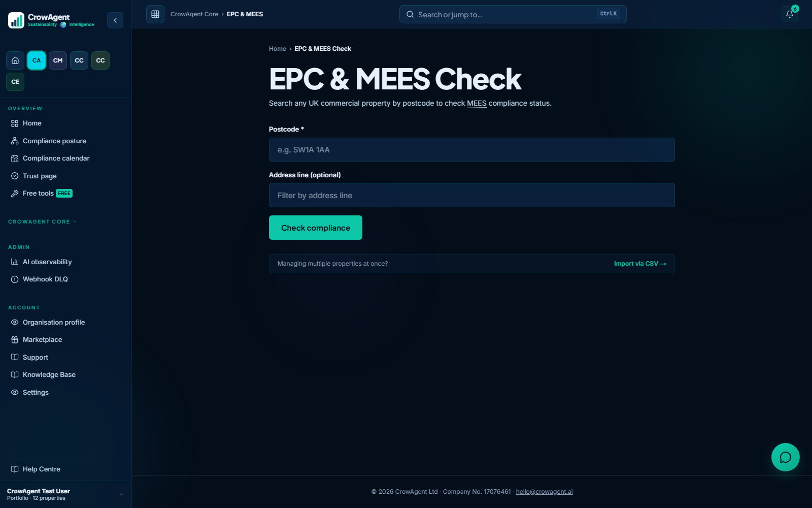Open Trust page
Image resolution: width=812 pixels, height=508 pixels.
[x=65, y=176]
